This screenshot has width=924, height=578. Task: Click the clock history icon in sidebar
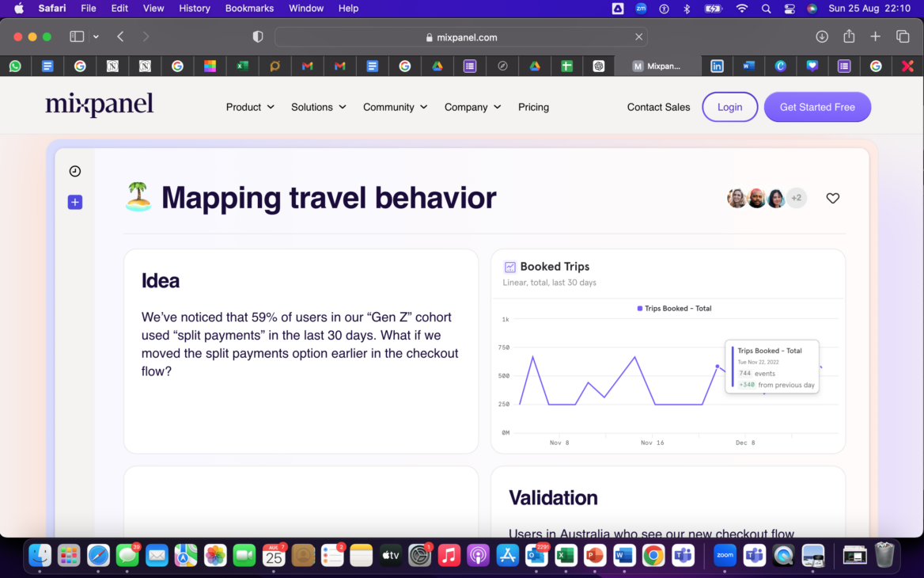tap(75, 171)
